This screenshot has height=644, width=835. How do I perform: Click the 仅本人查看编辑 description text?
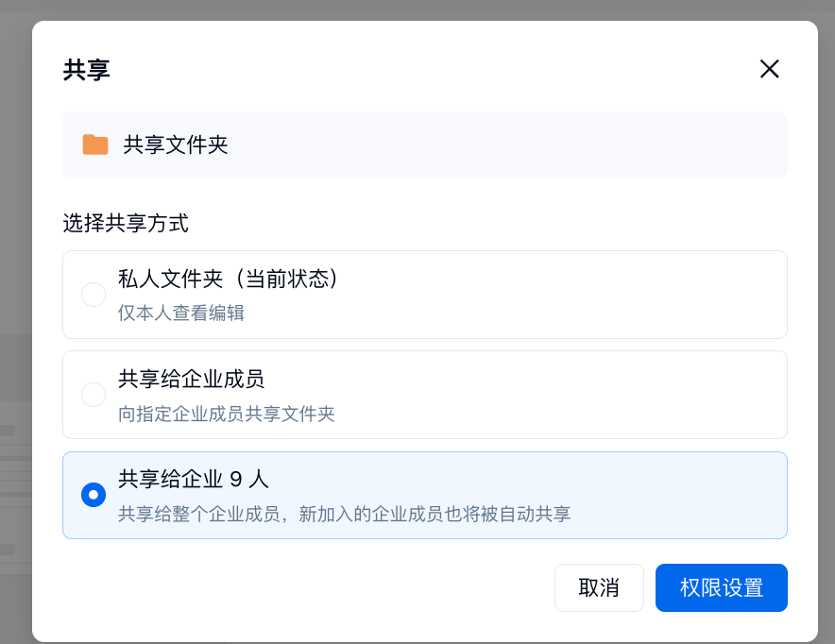[x=181, y=313]
